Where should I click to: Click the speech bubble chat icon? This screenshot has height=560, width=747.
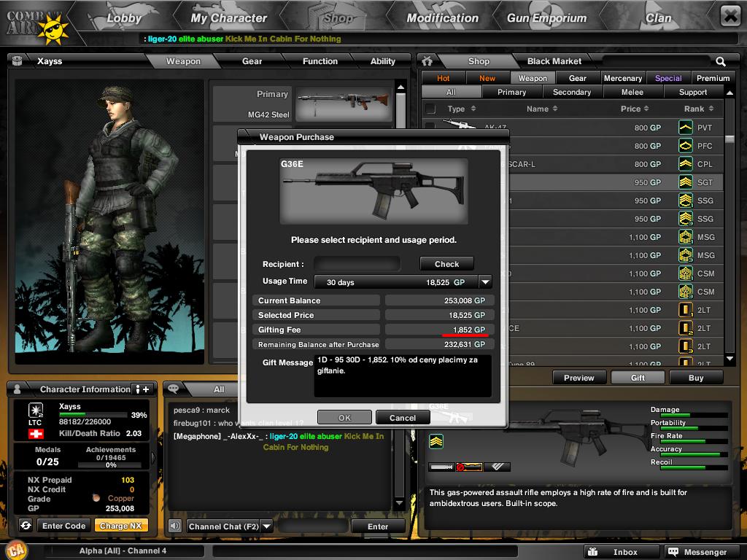coord(173,389)
